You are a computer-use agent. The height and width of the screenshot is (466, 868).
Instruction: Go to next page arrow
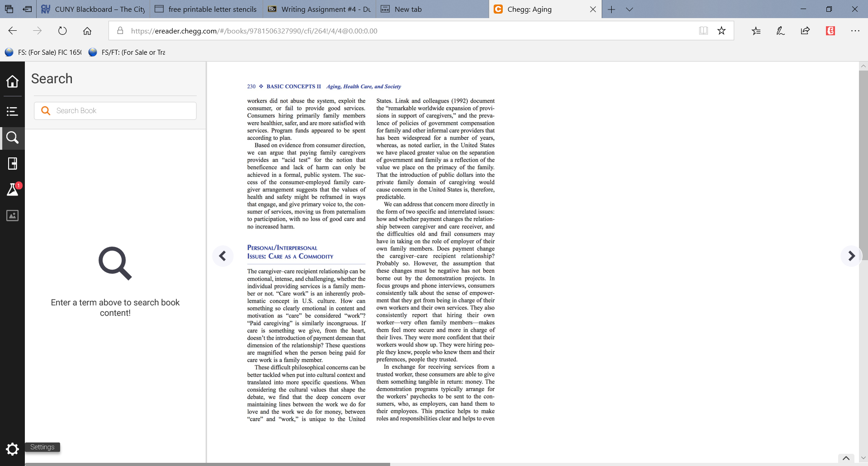coord(851,256)
